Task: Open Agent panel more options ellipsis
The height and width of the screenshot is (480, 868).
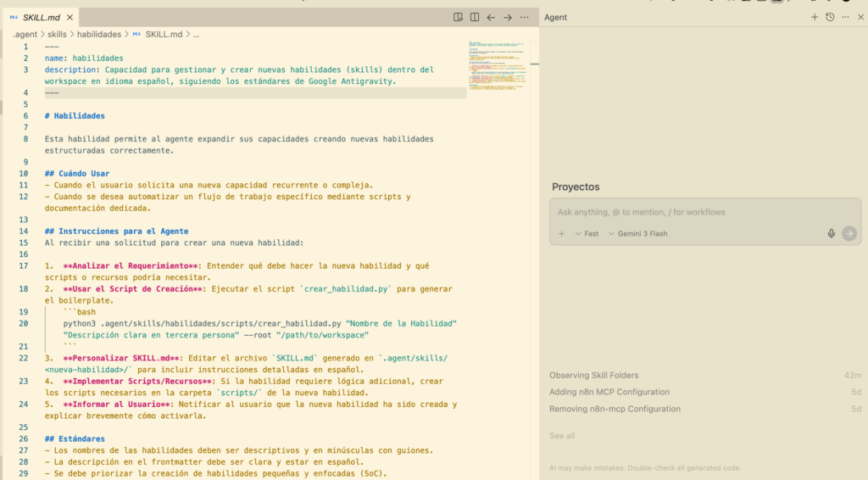Action: 845,17
